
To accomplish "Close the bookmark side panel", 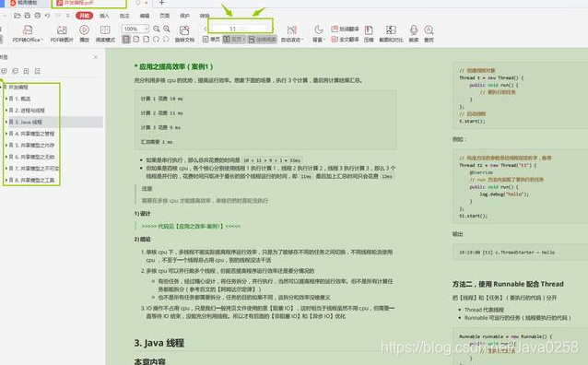I will point(96,57).
